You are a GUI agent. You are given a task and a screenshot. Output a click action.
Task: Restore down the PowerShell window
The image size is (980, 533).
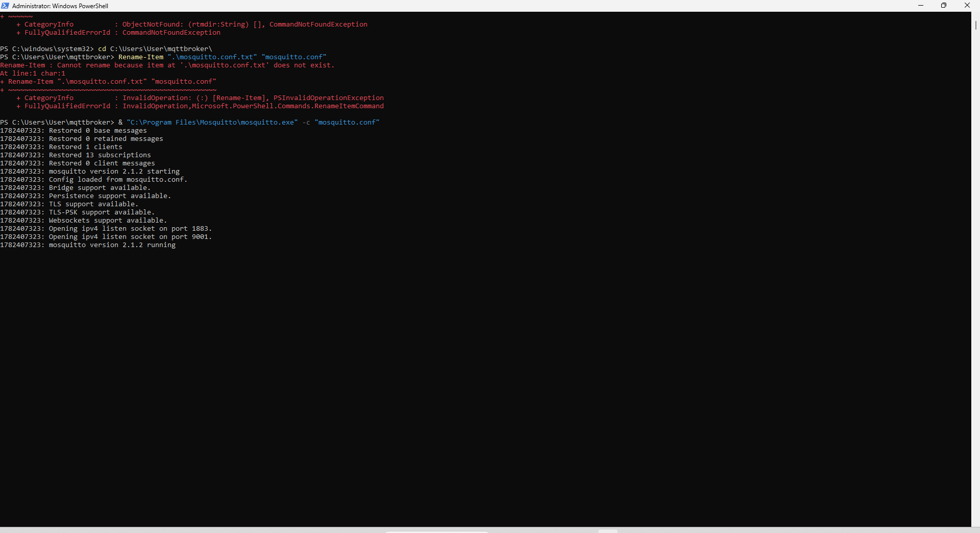(944, 6)
